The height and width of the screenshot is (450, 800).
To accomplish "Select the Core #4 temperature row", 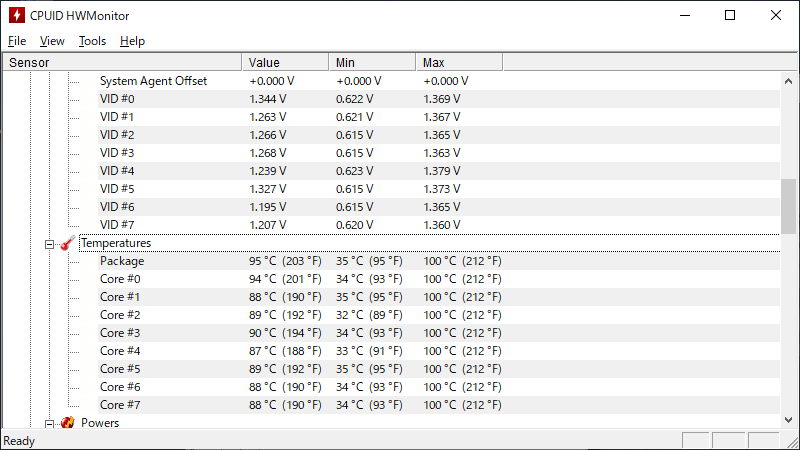I will (439, 351).
